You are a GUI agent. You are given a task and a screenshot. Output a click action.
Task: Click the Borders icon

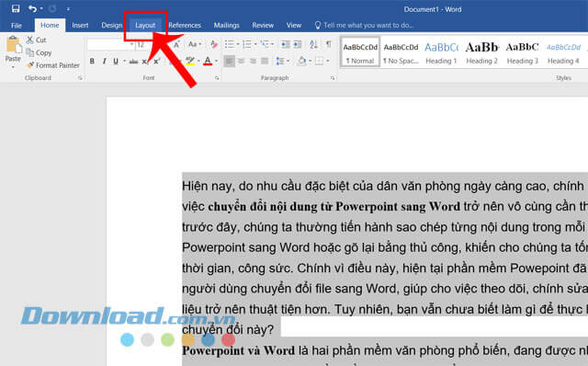[x=319, y=61]
